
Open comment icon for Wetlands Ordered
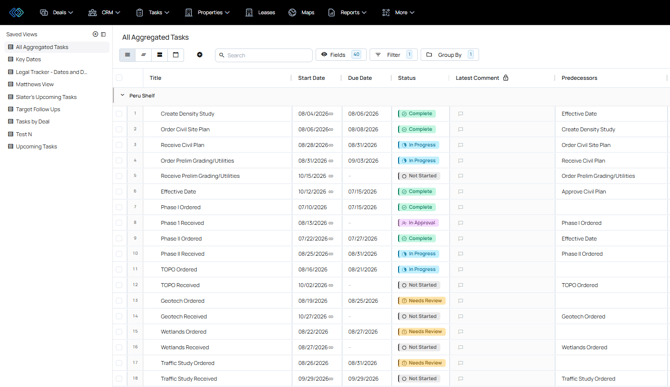click(x=460, y=332)
